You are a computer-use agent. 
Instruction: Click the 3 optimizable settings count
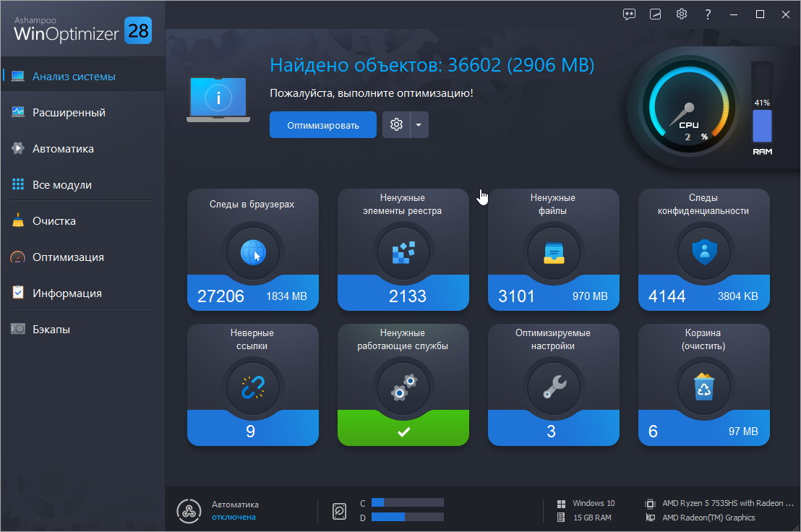(551, 432)
